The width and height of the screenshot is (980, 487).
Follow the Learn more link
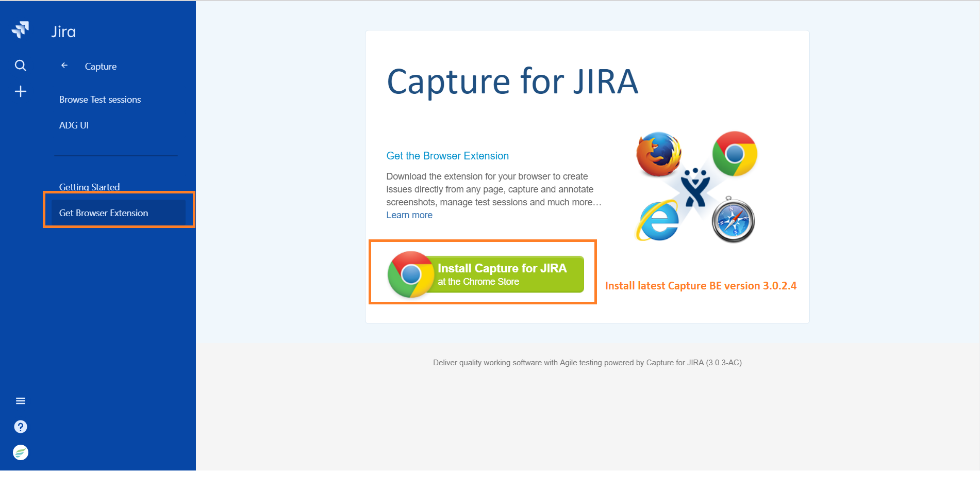[x=409, y=215]
